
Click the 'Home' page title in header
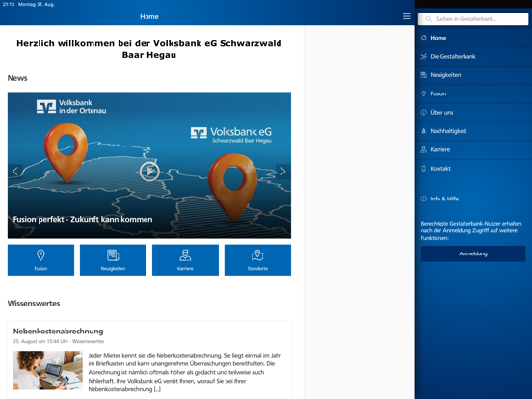pyautogui.click(x=149, y=16)
